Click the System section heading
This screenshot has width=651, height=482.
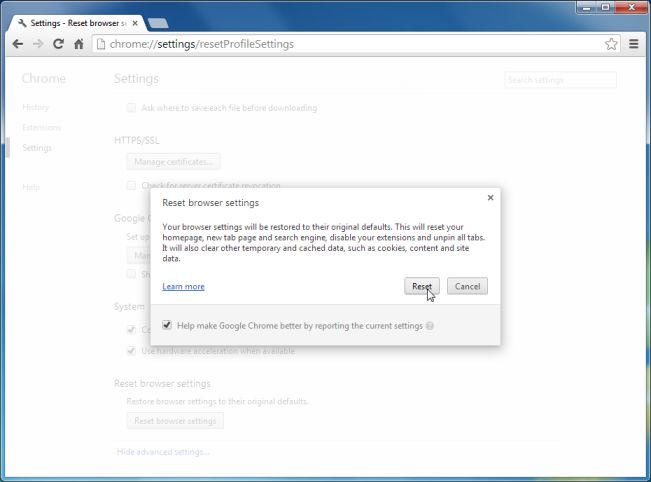coord(129,307)
